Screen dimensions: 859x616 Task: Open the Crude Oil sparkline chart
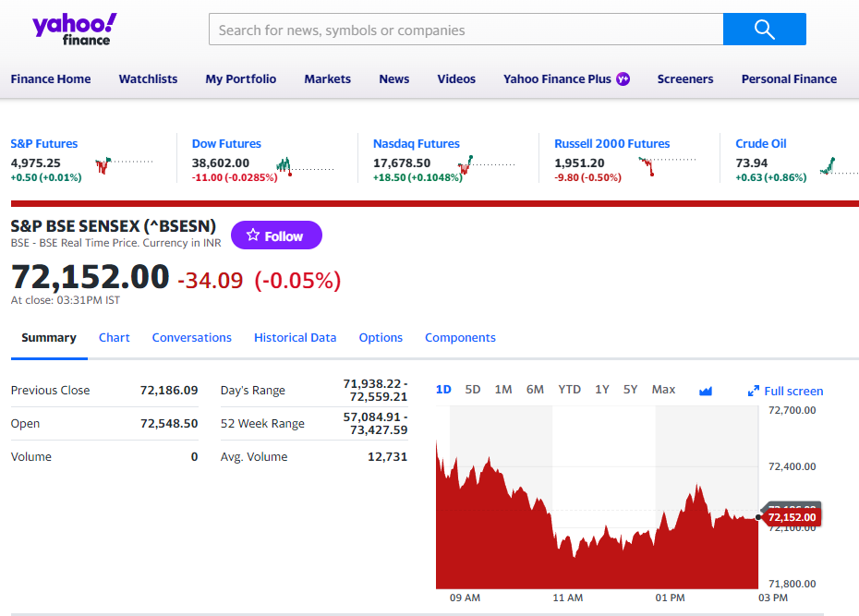click(x=840, y=165)
